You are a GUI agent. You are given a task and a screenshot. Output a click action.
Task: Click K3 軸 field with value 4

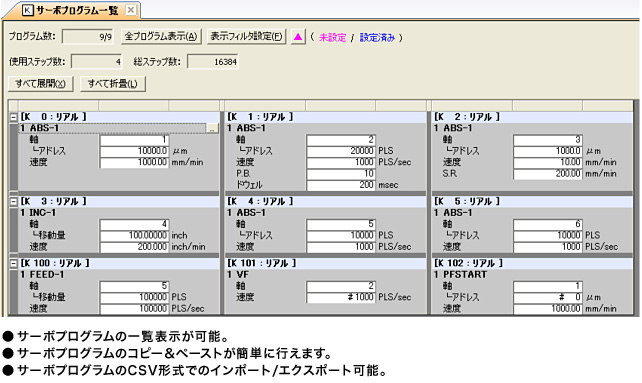click(134, 224)
